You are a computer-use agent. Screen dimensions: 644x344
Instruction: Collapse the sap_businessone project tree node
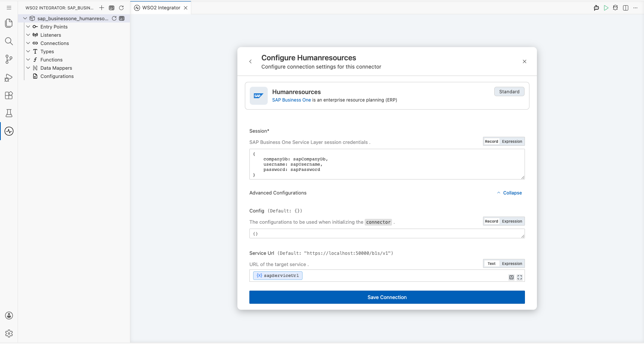click(25, 18)
